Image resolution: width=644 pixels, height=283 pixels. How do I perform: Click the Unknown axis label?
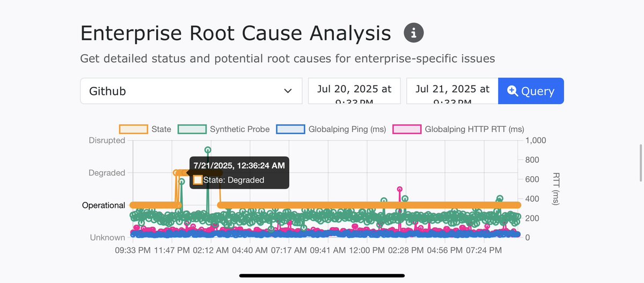point(107,237)
